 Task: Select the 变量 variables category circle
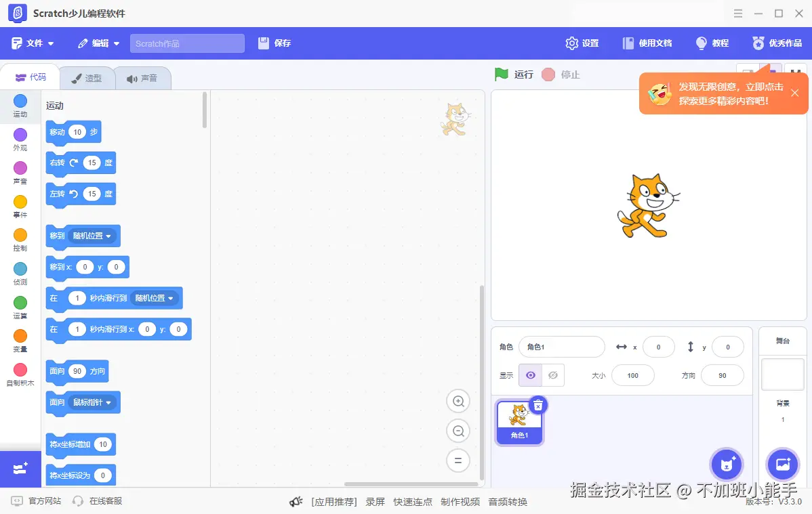tap(20, 336)
